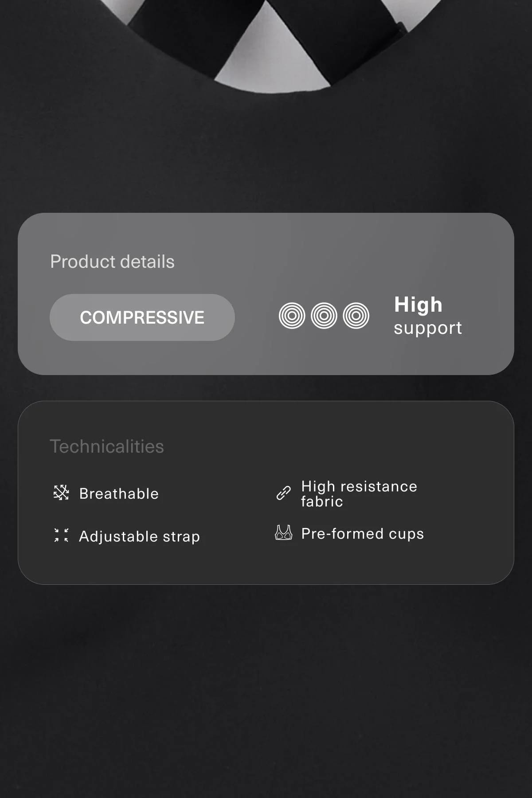Image resolution: width=532 pixels, height=798 pixels.
Task: Click the bra-shaped Pre-formed cups icon
Action: [x=284, y=532]
